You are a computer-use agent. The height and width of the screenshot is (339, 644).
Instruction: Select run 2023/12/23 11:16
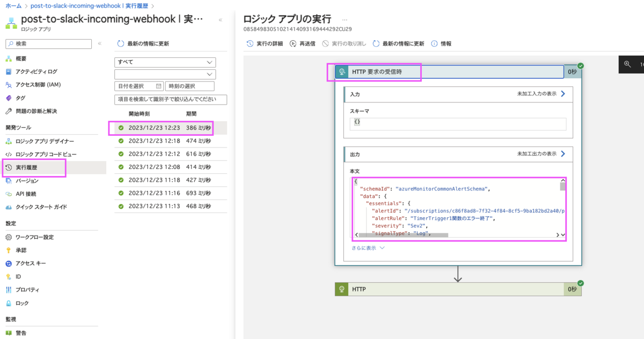[x=170, y=193]
